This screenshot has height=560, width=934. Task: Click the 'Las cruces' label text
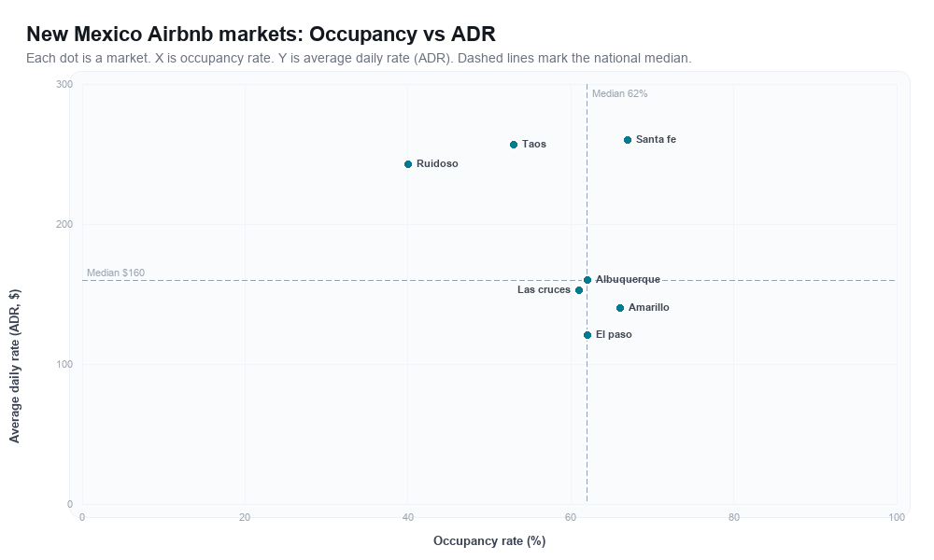[544, 290]
